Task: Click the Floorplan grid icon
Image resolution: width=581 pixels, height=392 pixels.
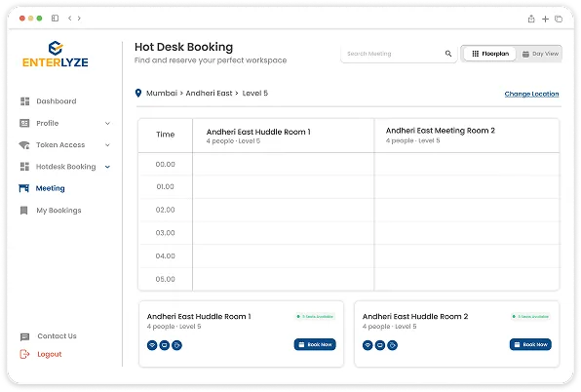Action: pos(476,54)
